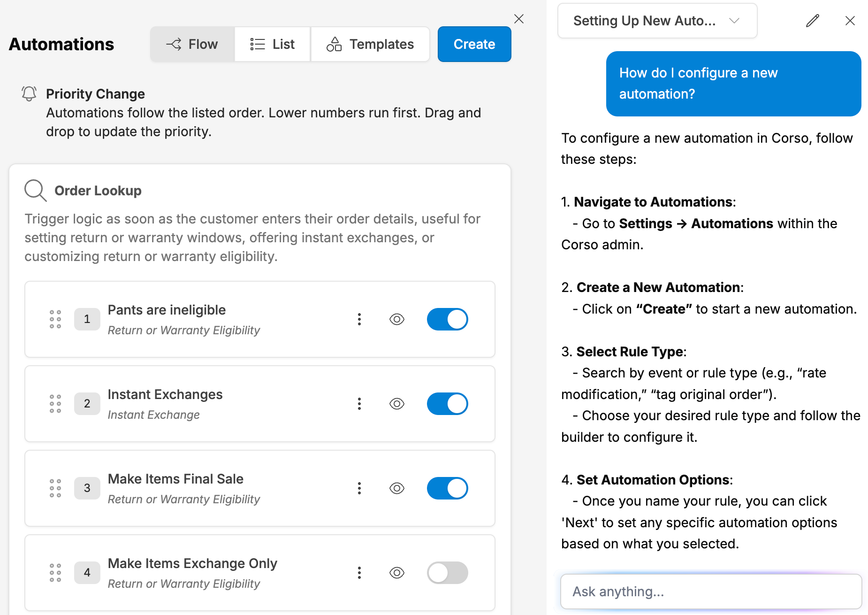Screen dimensions: 868x615
Task: Click the Order Lookup magnifier icon
Action: 35,191
